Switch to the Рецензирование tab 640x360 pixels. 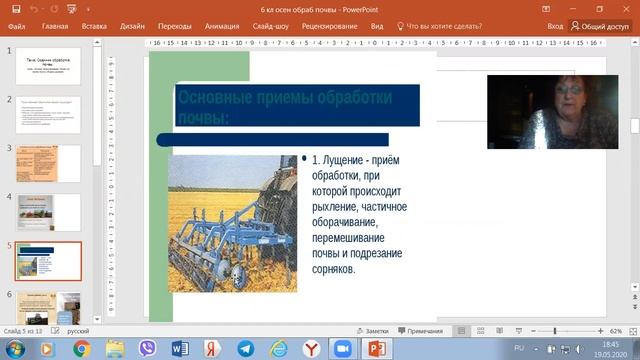(329, 26)
